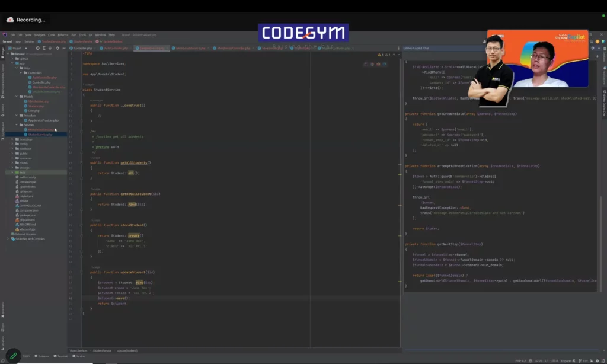
Task: Open the Terminal tool window
Action: click(61, 356)
